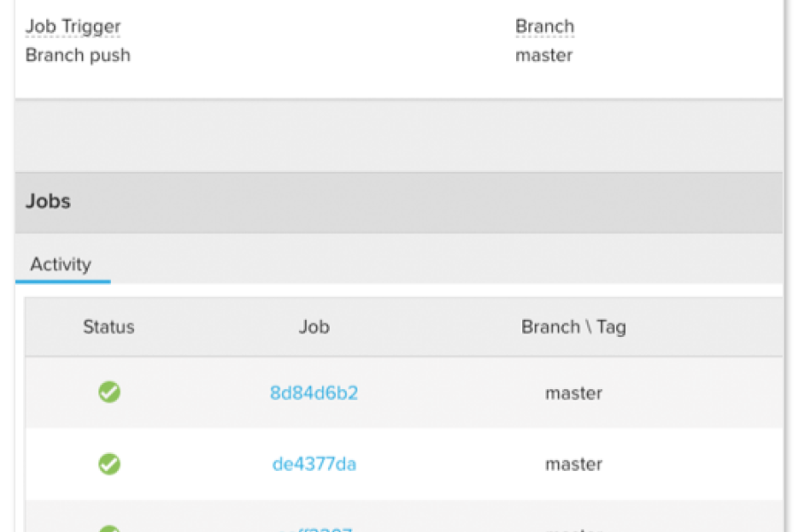Open job de4377da

[x=314, y=464]
